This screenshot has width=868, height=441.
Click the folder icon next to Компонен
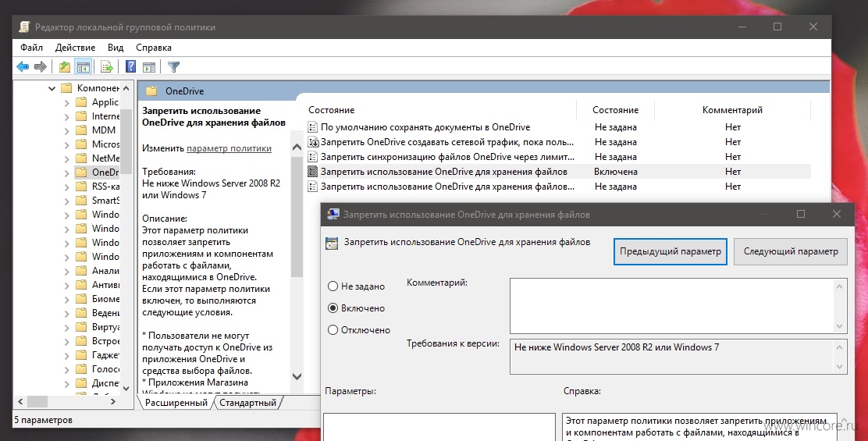pyautogui.click(x=66, y=88)
